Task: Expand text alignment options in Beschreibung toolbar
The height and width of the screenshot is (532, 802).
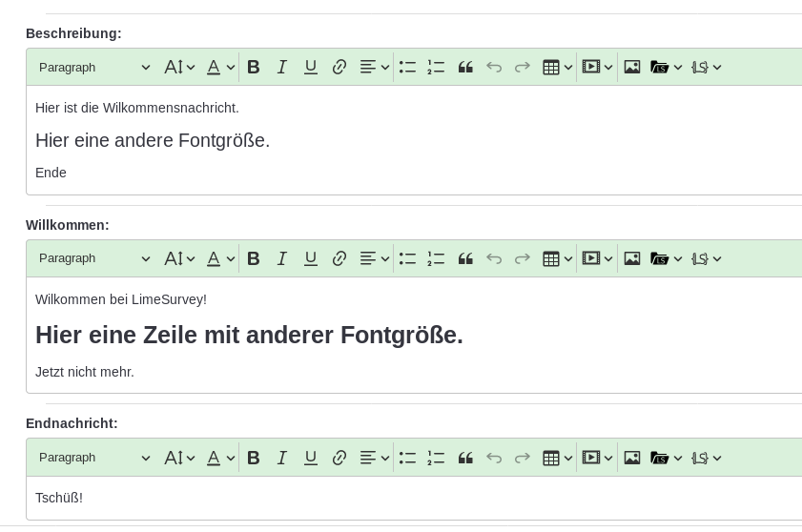Action: click(x=374, y=67)
